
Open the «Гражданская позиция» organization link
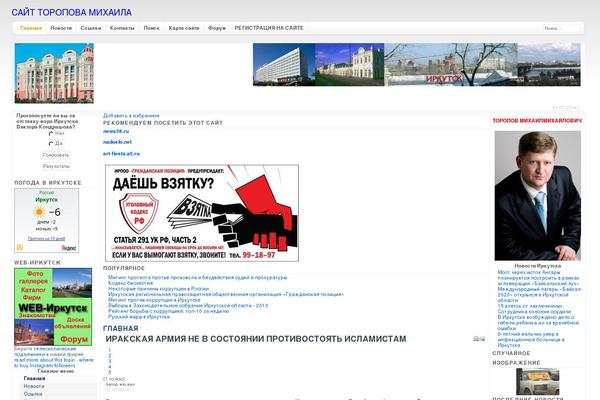pos(226,294)
